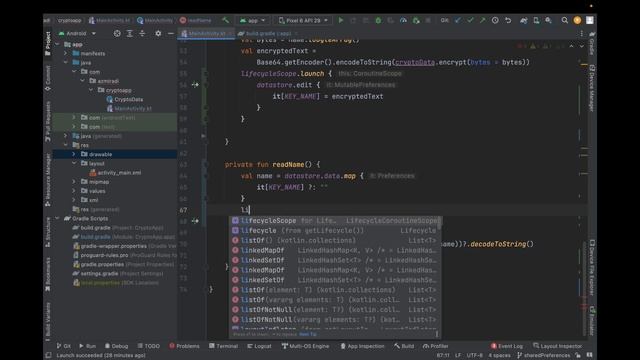This screenshot has width=640, height=360.
Task: Open the editor tabs more-options icon
Action: click(x=582, y=33)
